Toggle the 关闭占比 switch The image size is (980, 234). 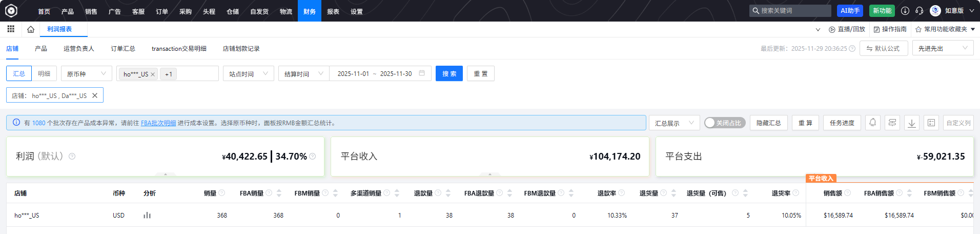tap(725, 123)
